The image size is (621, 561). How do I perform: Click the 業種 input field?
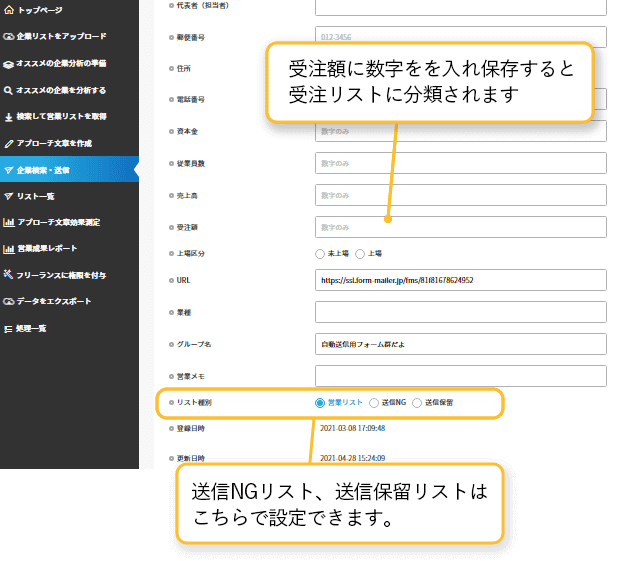[461, 312]
